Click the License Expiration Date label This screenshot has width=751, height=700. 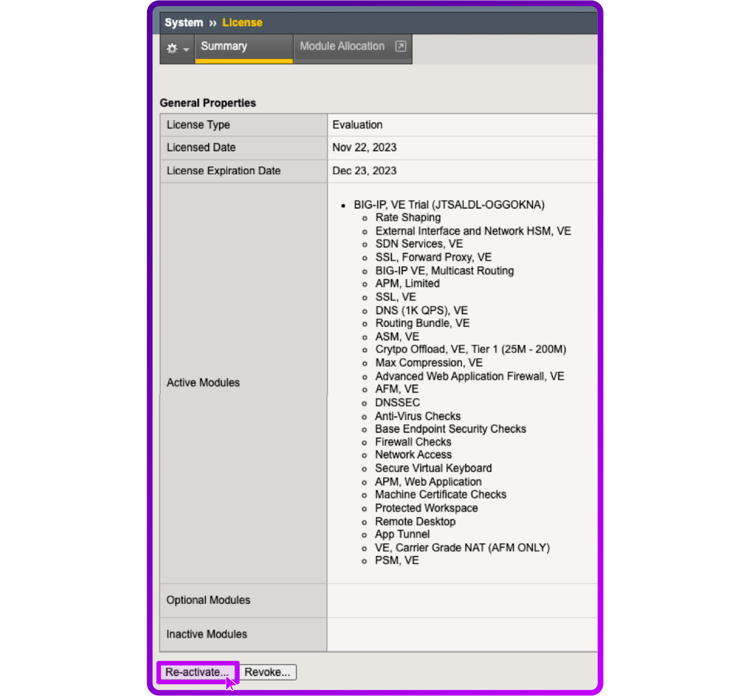(x=223, y=171)
